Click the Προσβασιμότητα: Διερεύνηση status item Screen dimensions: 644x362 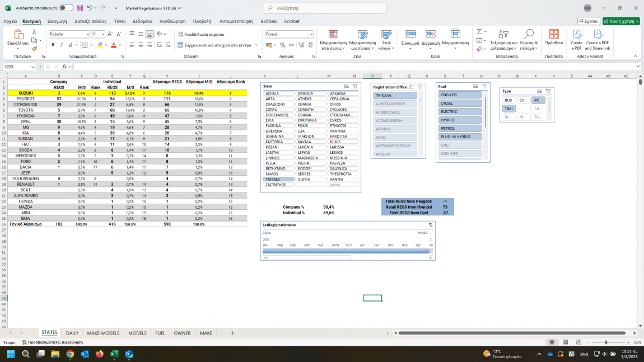coord(53,342)
